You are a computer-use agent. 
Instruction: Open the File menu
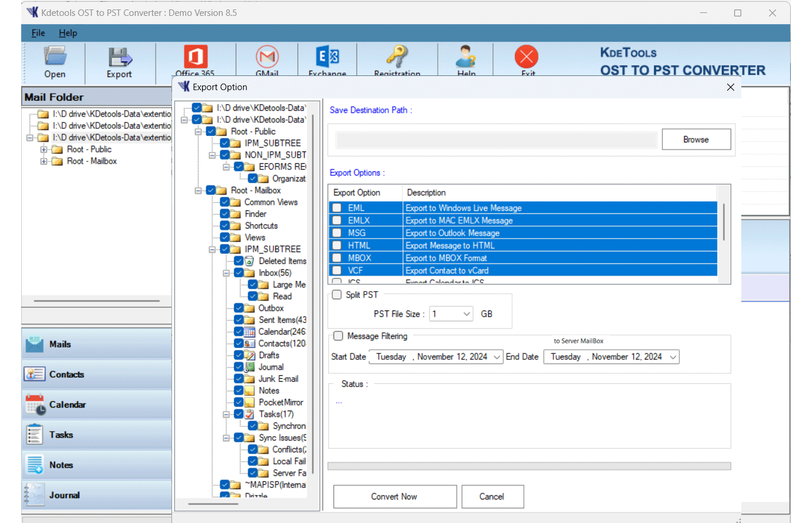[x=38, y=33]
